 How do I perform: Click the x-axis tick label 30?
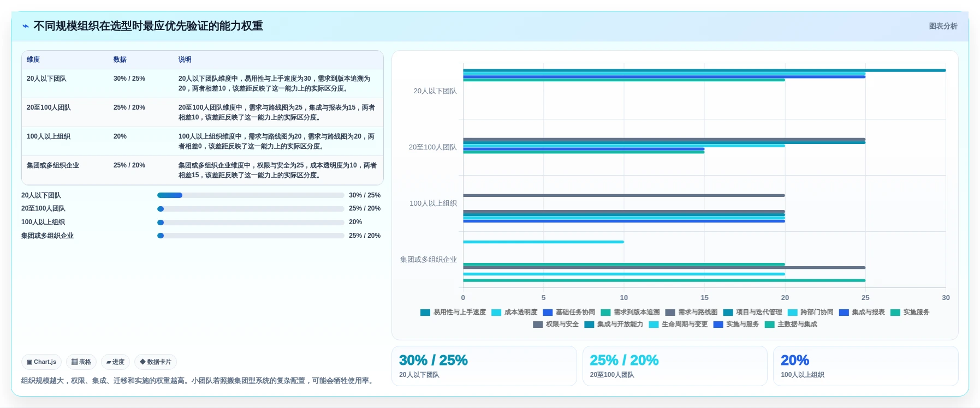pyautogui.click(x=946, y=297)
